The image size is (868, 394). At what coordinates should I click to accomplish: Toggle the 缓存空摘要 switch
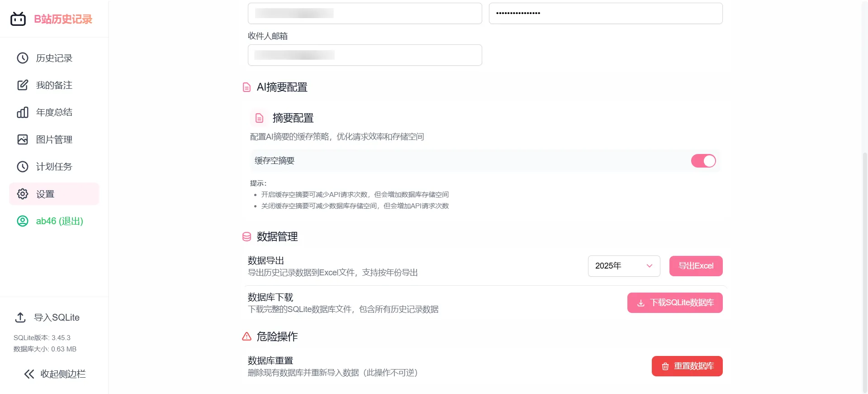(703, 161)
